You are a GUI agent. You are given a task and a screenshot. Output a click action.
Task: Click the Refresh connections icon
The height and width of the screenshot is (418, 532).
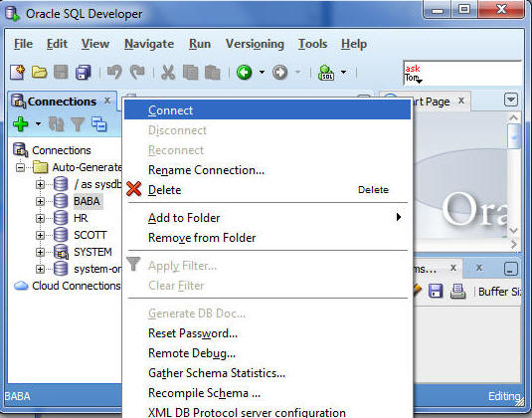tap(56, 124)
